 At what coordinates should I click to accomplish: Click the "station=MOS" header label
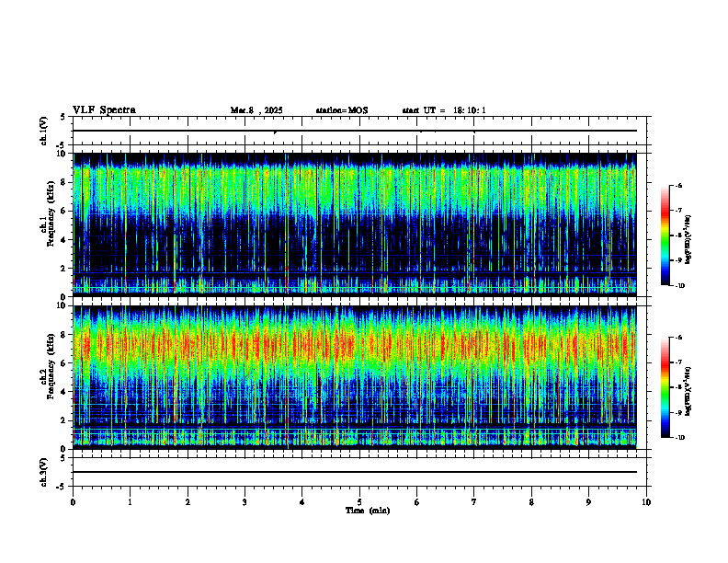pyautogui.click(x=342, y=110)
